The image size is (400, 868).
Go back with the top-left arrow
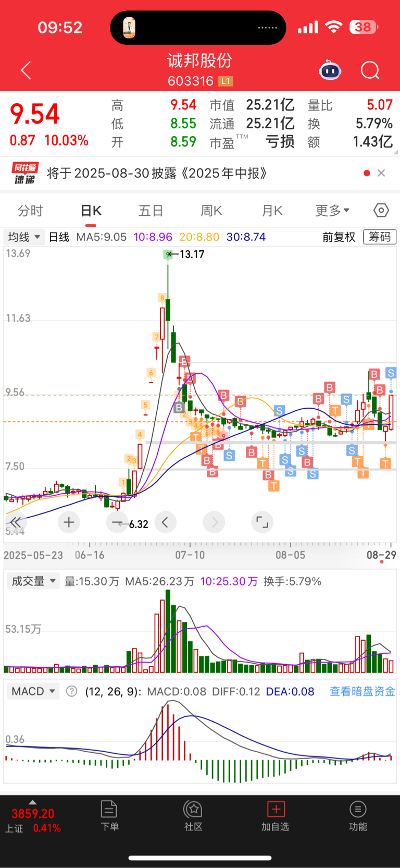click(26, 70)
